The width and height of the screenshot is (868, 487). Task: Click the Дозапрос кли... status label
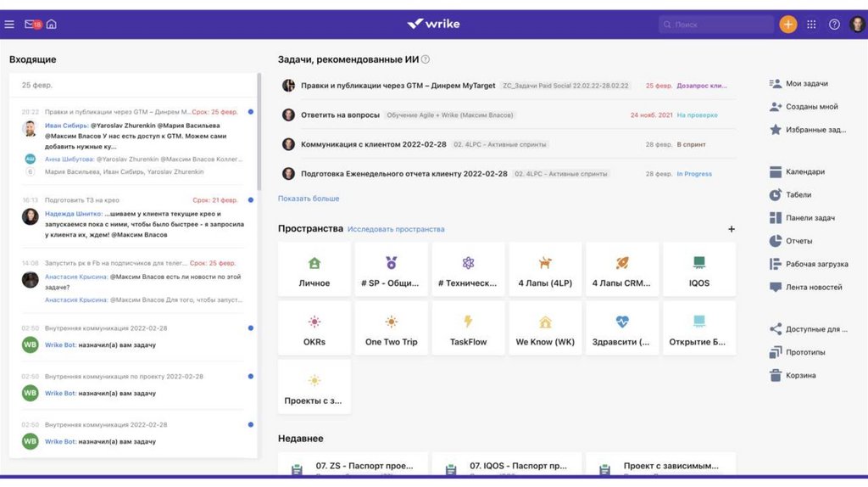[702, 86]
